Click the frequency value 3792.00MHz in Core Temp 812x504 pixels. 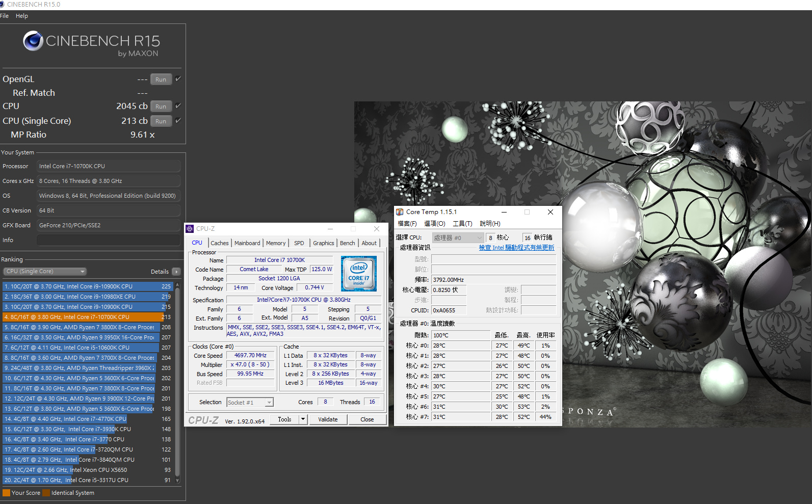pos(493,280)
